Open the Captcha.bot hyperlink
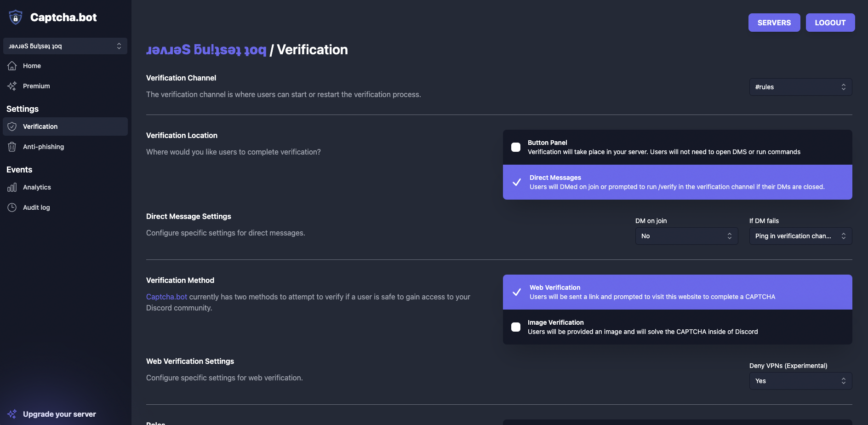This screenshot has height=425, width=868. [x=166, y=297]
